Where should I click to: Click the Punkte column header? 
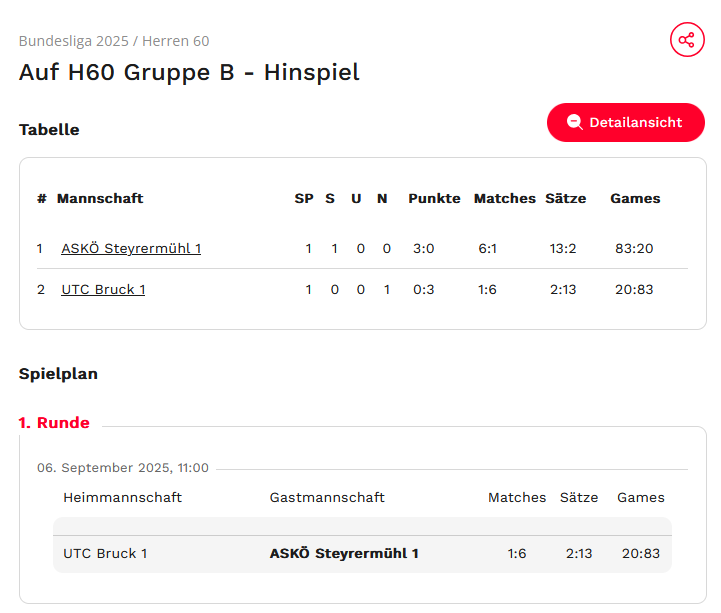[434, 198]
